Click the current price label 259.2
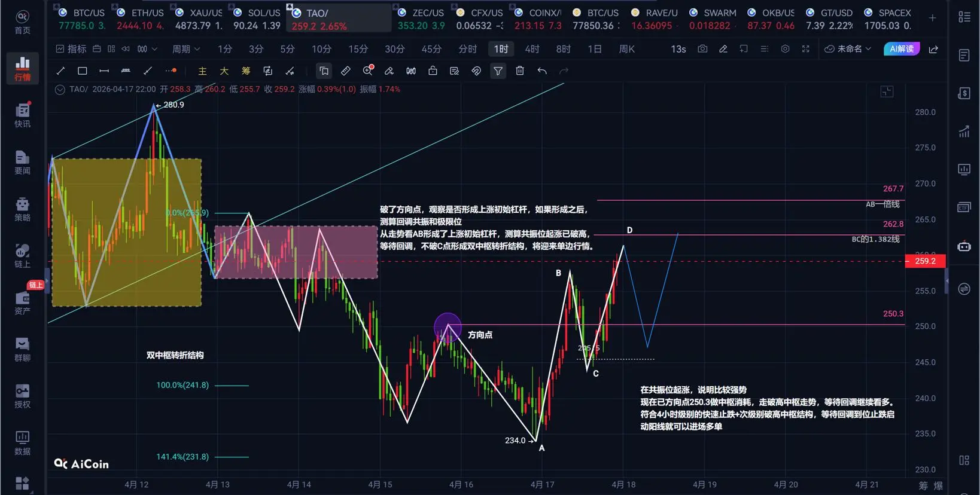The image size is (980, 495). pos(925,261)
